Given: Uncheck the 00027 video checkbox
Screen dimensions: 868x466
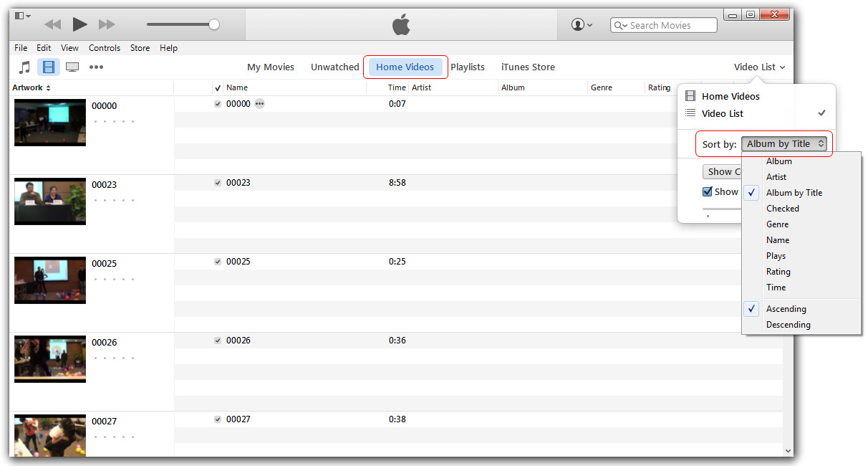Looking at the screenshot, I should pos(218,419).
